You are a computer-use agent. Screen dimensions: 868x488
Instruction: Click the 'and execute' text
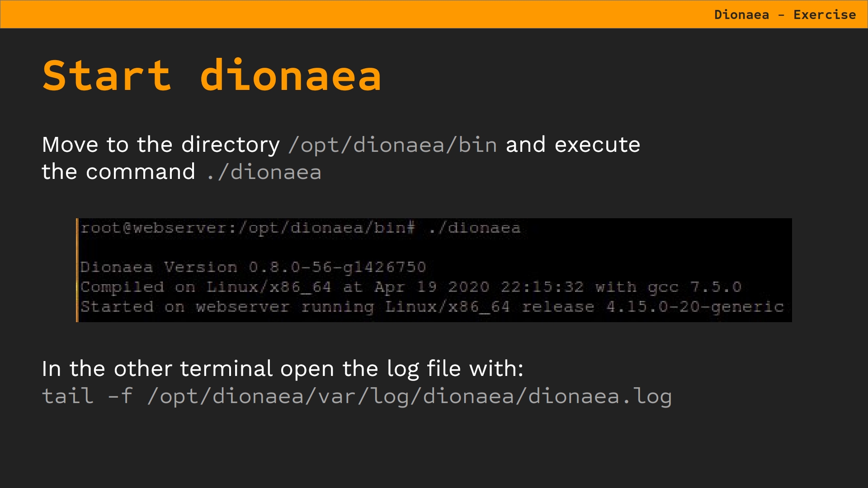pos(573,145)
